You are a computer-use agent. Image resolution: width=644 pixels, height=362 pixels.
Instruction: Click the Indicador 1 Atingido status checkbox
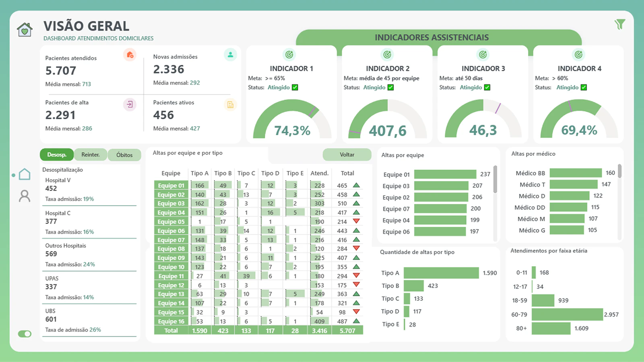[295, 87]
